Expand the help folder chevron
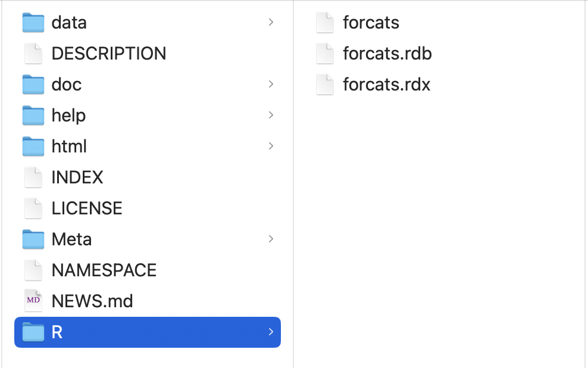The image size is (588, 368). coord(271,116)
